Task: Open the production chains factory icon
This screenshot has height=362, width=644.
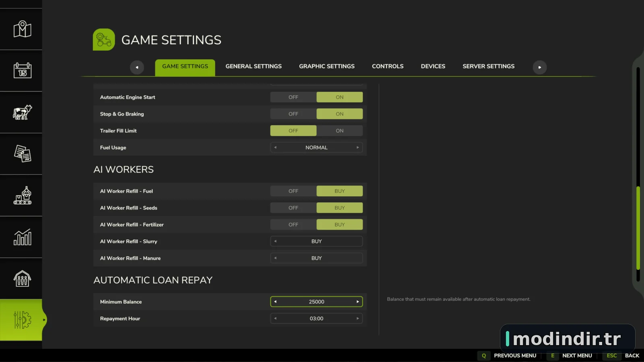Action: click(22, 195)
